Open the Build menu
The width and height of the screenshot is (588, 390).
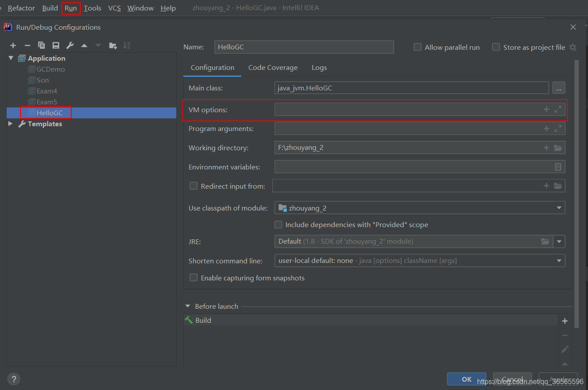tap(50, 8)
